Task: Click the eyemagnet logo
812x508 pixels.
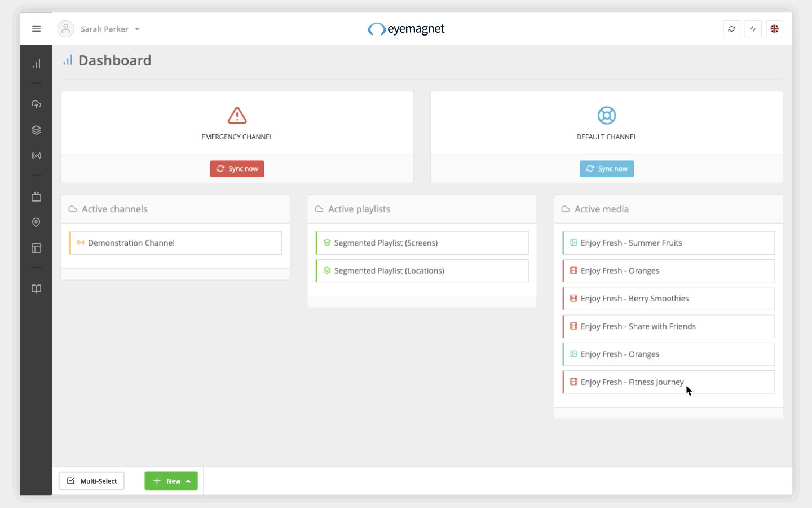Action: coord(406,29)
